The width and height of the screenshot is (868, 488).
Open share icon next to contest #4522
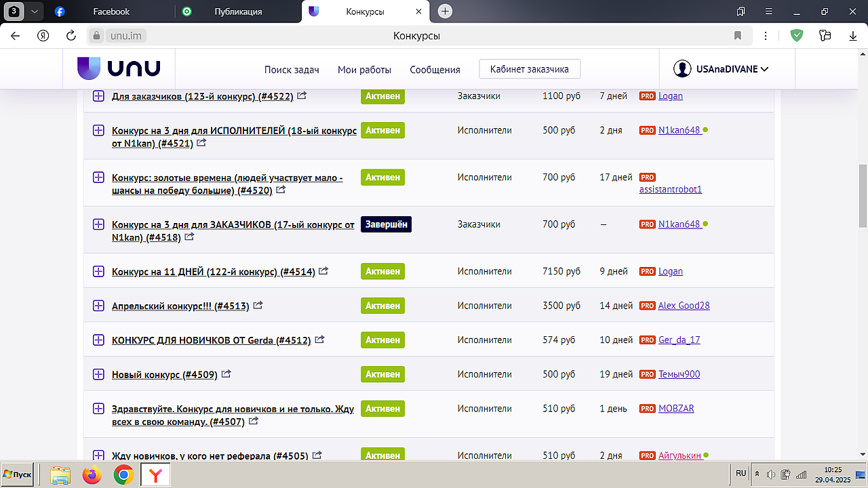click(302, 96)
